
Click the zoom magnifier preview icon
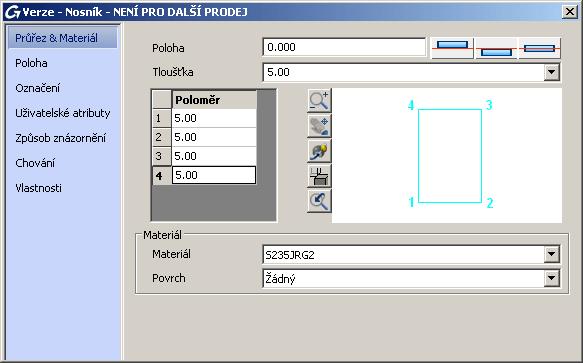(x=319, y=100)
